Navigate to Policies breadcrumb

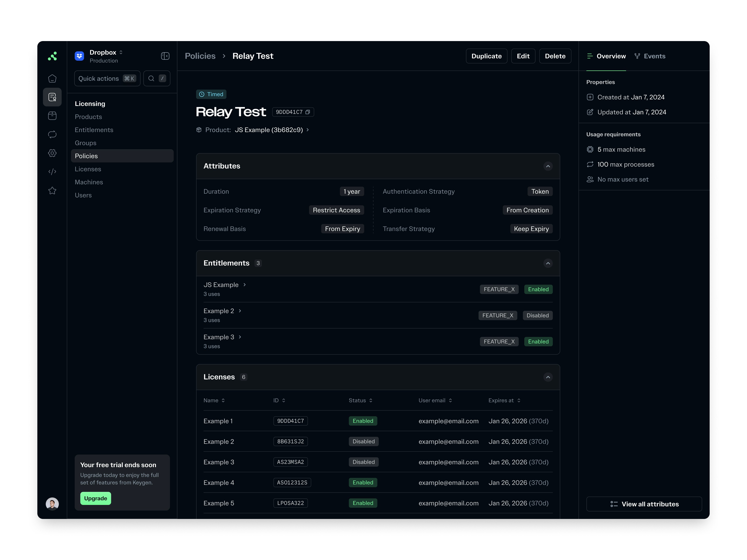point(200,56)
